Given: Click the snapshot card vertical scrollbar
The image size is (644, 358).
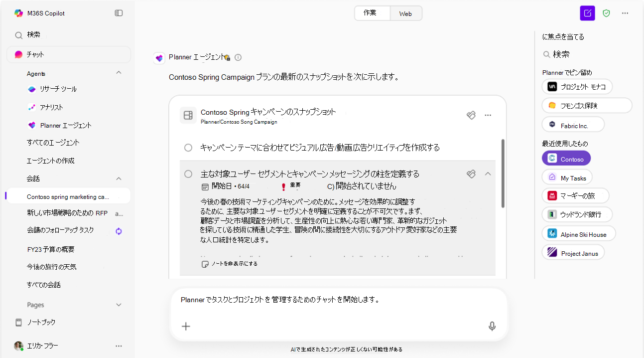Looking at the screenshot, I should tap(503, 174).
